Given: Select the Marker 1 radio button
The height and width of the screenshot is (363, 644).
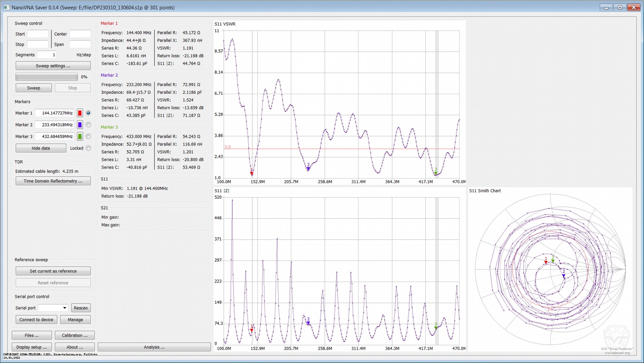Looking at the screenshot, I should click(x=88, y=113).
